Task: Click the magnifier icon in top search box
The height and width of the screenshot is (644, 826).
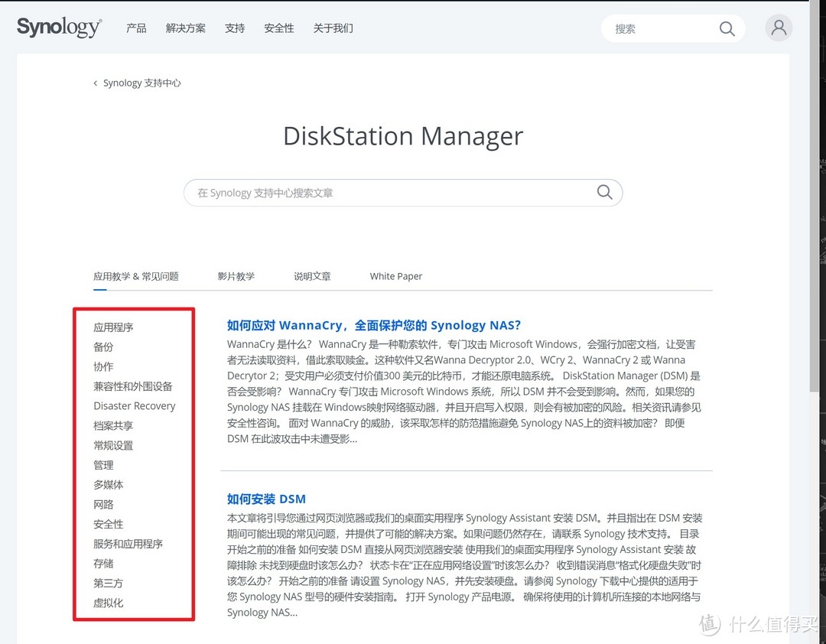Action: pyautogui.click(x=727, y=28)
